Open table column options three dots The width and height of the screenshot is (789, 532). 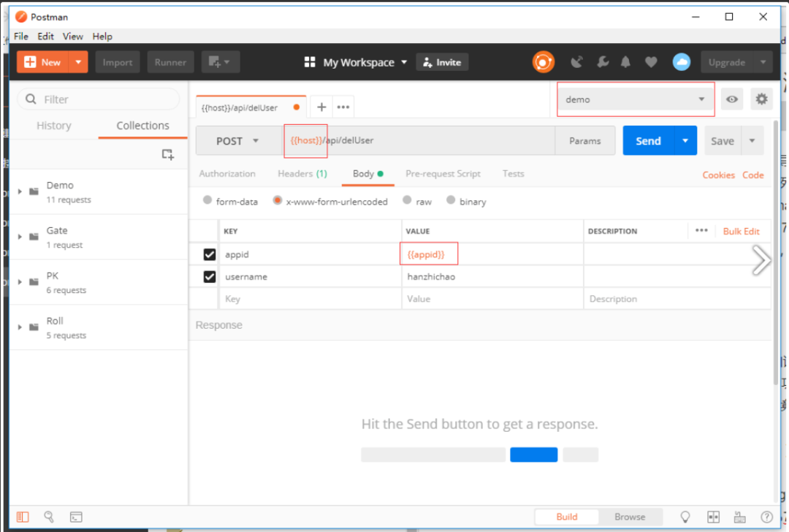click(x=701, y=230)
